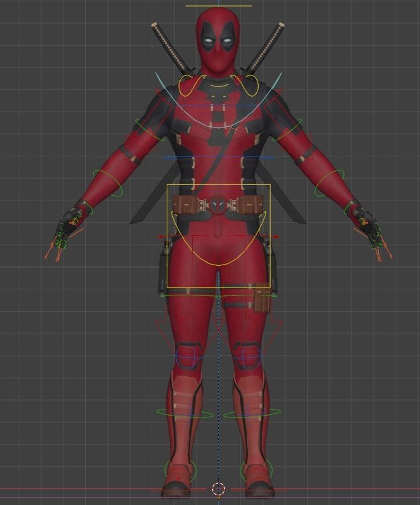The width and height of the screenshot is (420, 505).
Task: Select green forearm ring on viewer's right arm
Action: point(329,183)
